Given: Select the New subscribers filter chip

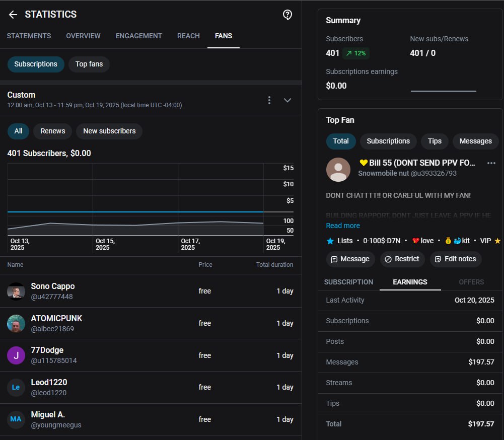Looking at the screenshot, I should [109, 131].
